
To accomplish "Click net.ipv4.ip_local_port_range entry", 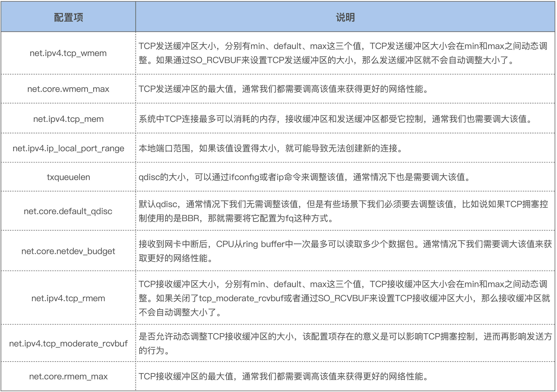I will 68,148.
